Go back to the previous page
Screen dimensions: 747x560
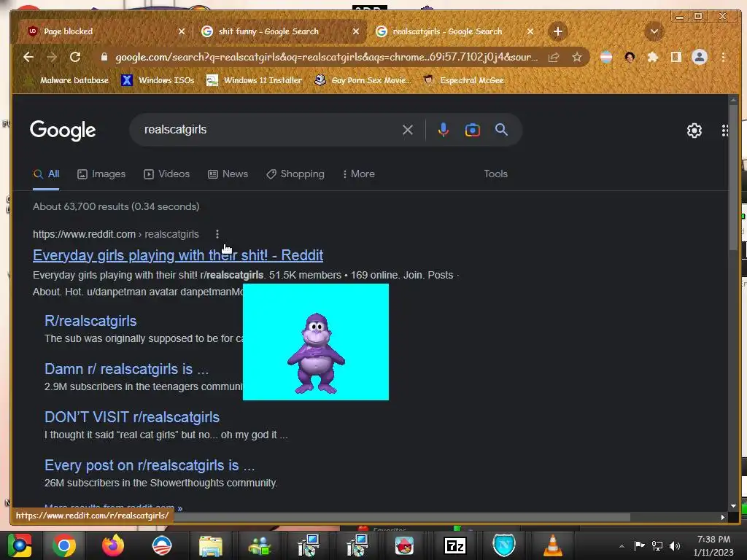(28, 57)
